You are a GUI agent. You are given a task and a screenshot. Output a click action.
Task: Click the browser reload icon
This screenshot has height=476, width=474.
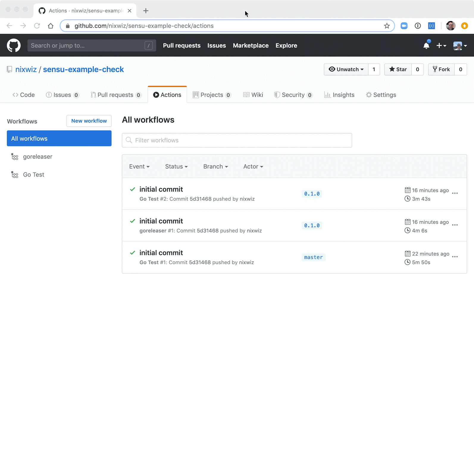coord(37,26)
